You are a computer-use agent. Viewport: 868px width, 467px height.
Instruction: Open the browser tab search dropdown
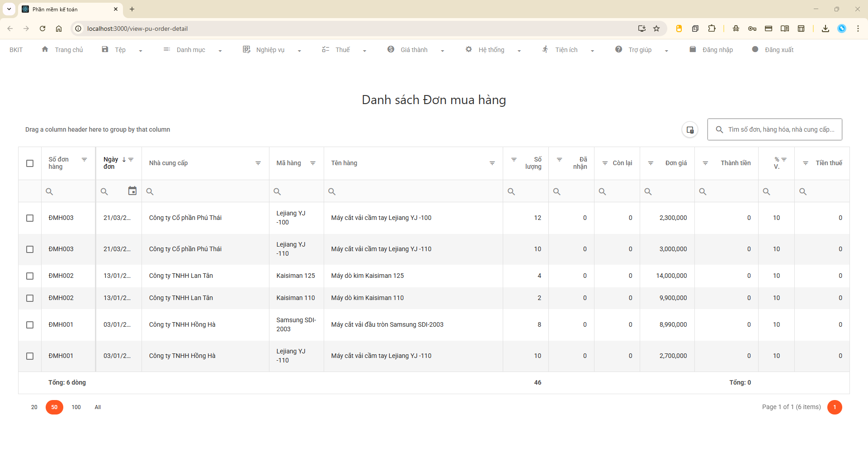click(9, 9)
